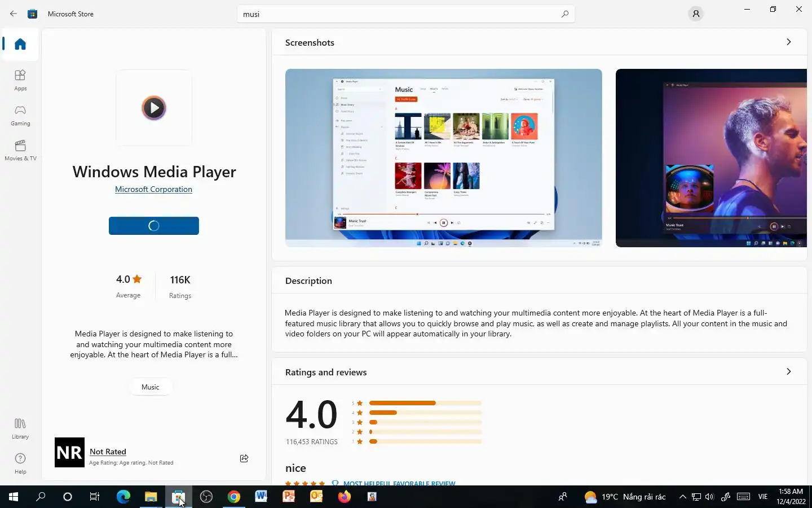
Task: Expand Screenshots section with chevron
Action: (x=788, y=42)
